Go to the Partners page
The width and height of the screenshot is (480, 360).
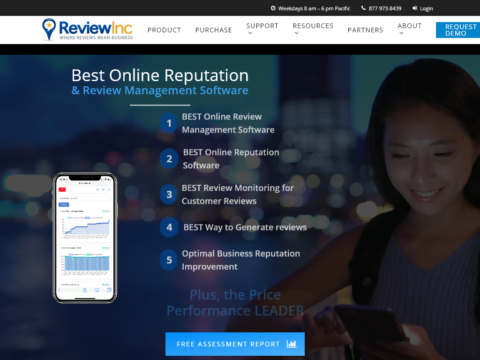point(365,30)
